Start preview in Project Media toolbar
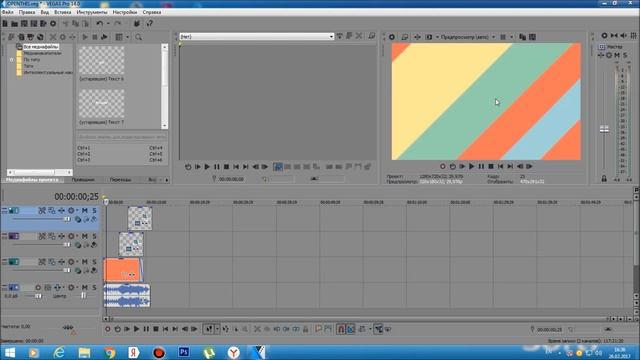This screenshot has width=640, height=360. [85, 37]
